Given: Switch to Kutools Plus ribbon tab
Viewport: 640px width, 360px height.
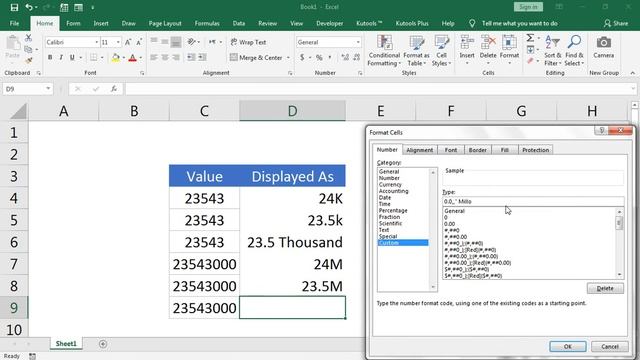Looking at the screenshot, I should click(x=412, y=23).
